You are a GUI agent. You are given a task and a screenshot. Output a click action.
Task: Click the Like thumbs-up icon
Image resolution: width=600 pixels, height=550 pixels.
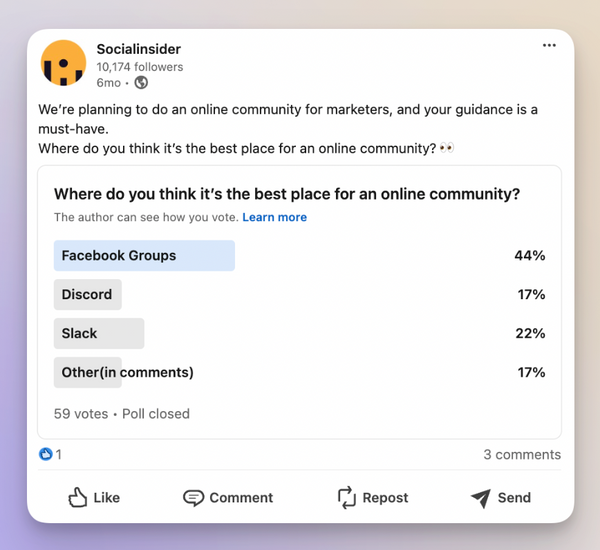[x=78, y=497]
